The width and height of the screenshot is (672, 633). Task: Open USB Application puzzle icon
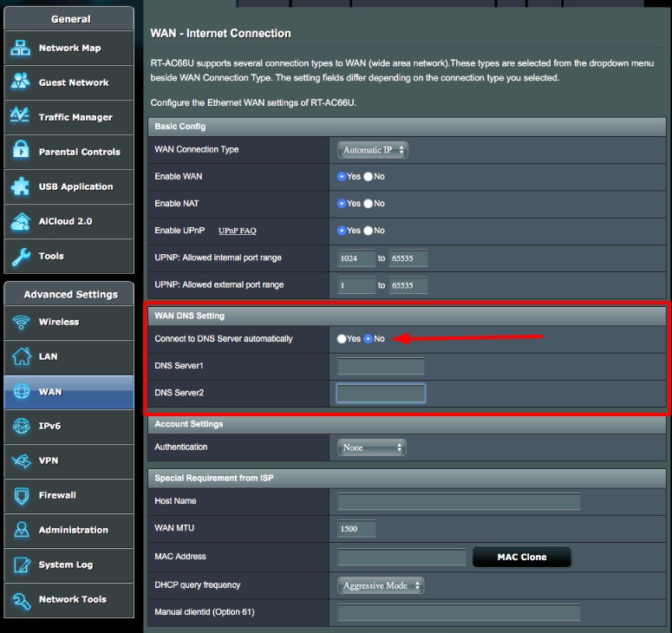(21, 186)
